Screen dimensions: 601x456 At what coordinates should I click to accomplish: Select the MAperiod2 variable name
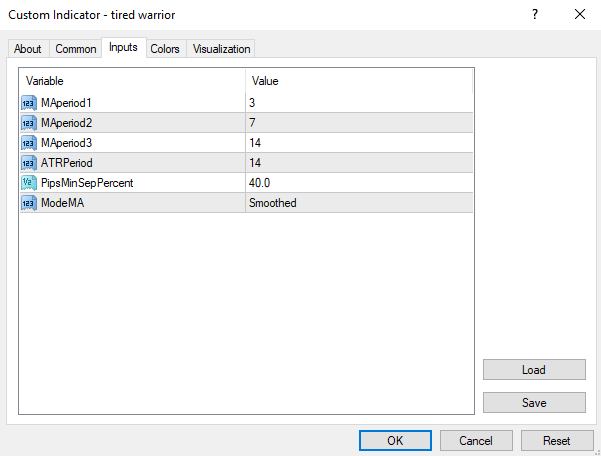pos(67,123)
